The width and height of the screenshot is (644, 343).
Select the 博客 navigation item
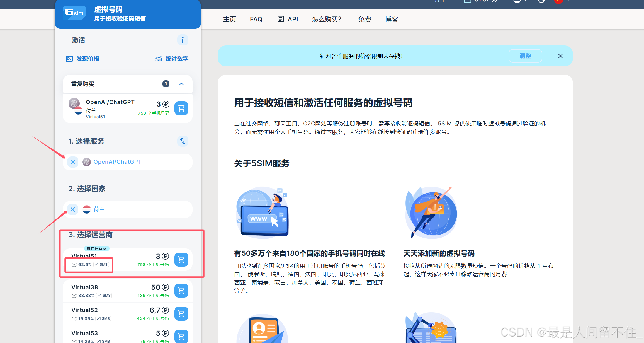click(391, 19)
